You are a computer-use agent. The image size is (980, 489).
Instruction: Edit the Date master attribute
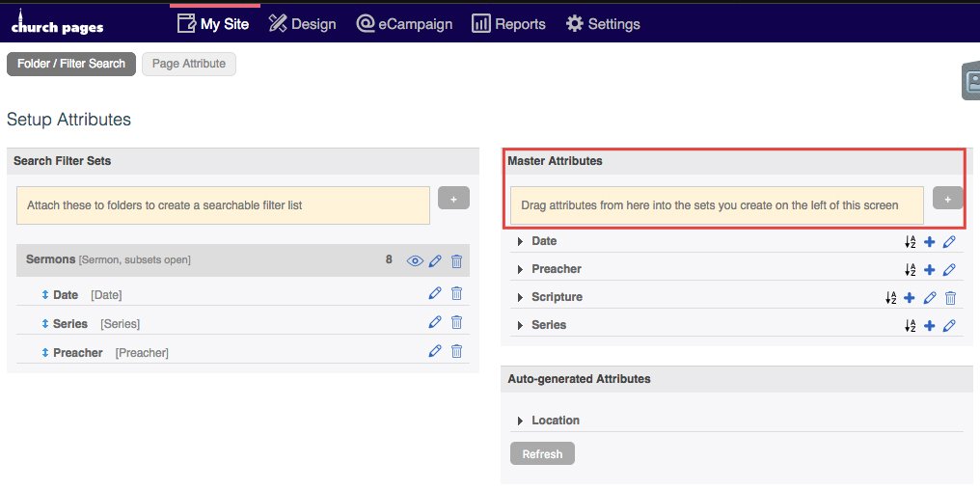point(949,242)
